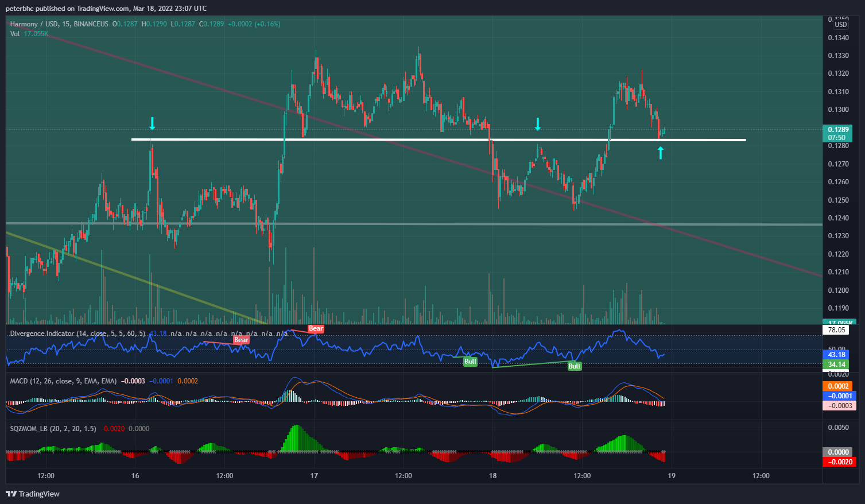Click the published-on header text with peterbhc
Image resolution: width=865 pixels, height=504 pixels.
coord(106,9)
